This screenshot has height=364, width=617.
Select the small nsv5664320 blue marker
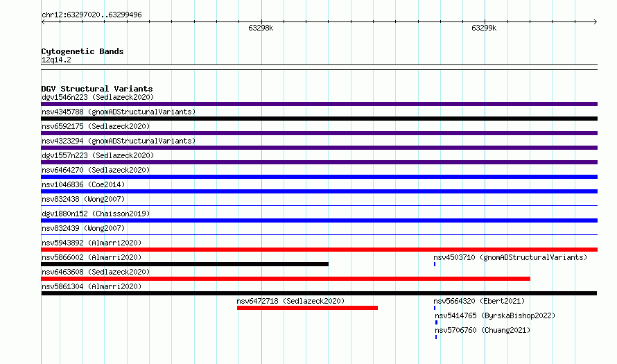[x=435, y=308]
